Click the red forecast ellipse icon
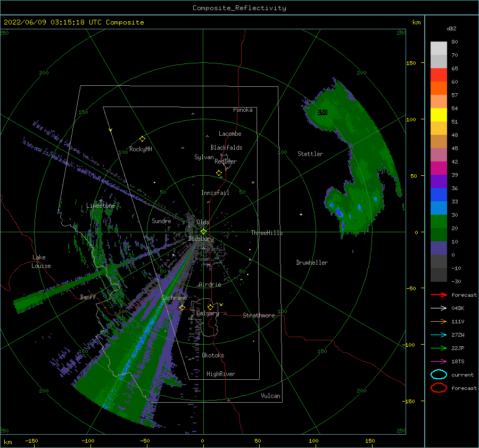Image resolution: width=479 pixels, height=448 pixels. [439, 388]
